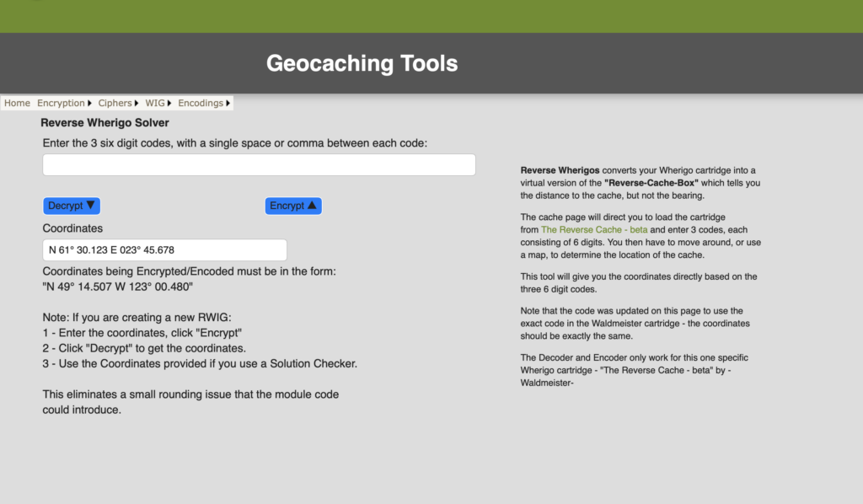Click the down triangle icon on Decrypt
Screen dimensions: 863x504
tap(91, 205)
